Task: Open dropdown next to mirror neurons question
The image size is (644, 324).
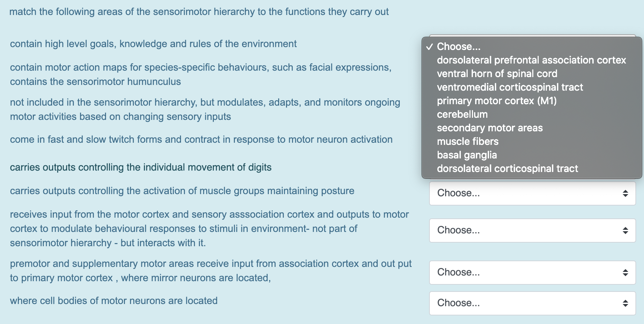Action: coord(532,272)
